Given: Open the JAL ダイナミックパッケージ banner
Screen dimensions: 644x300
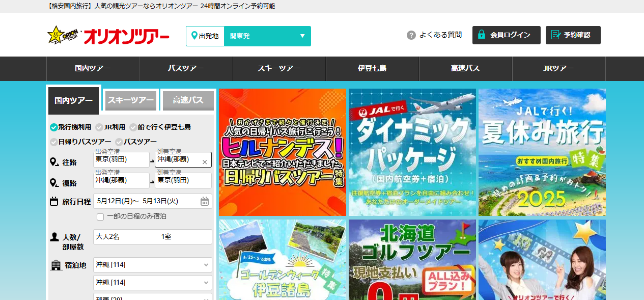Looking at the screenshot, I should coord(412,152).
